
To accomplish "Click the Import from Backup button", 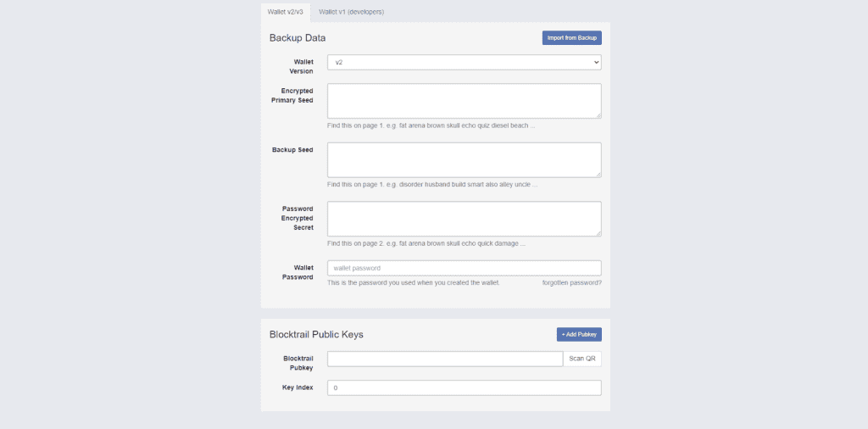I will click(x=571, y=38).
